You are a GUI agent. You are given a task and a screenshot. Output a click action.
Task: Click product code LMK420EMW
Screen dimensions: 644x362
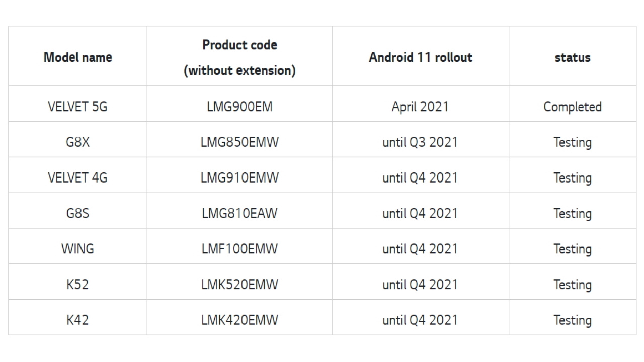(x=239, y=321)
